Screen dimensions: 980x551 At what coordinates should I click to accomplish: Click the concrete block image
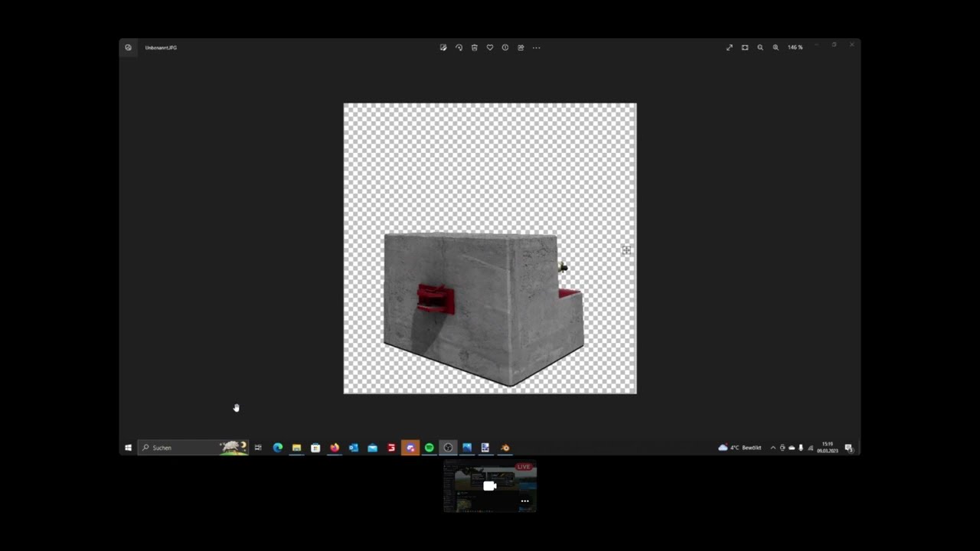pyautogui.click(x=484, y=309)
